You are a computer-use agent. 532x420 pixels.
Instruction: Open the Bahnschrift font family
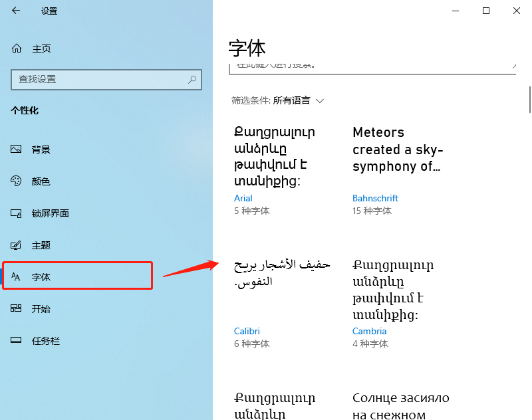(375, 198)
